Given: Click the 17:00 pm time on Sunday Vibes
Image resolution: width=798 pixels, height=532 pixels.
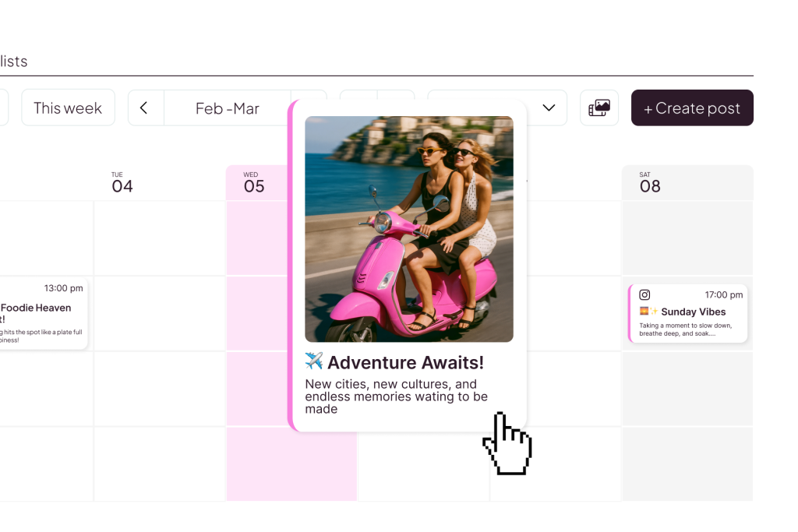Looking at the screenshot, I should pos(724,294).
